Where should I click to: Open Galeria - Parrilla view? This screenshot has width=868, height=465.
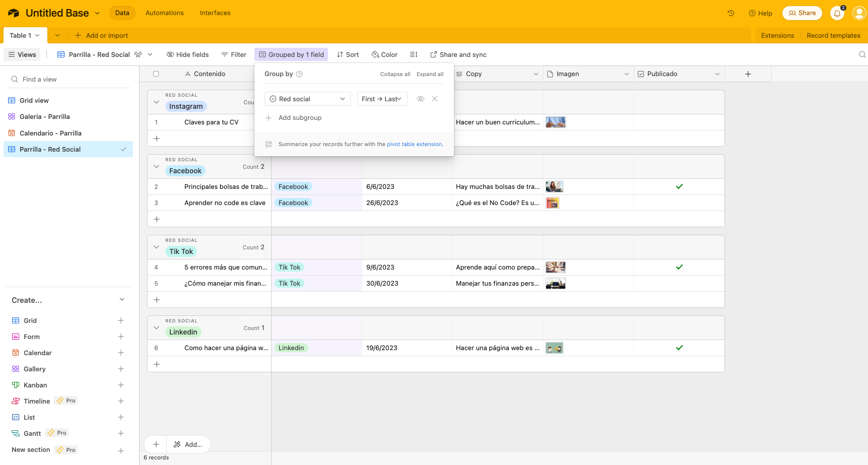tap(68, 116)
